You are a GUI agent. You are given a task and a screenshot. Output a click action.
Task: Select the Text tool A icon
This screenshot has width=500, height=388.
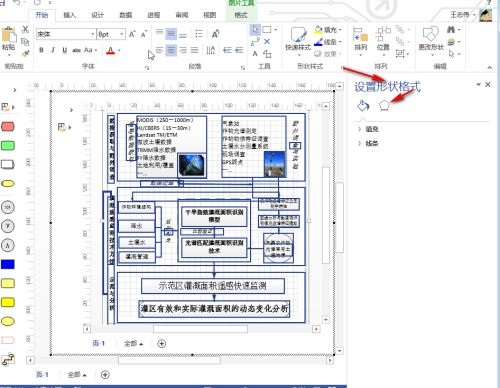[x=255, y=54]
